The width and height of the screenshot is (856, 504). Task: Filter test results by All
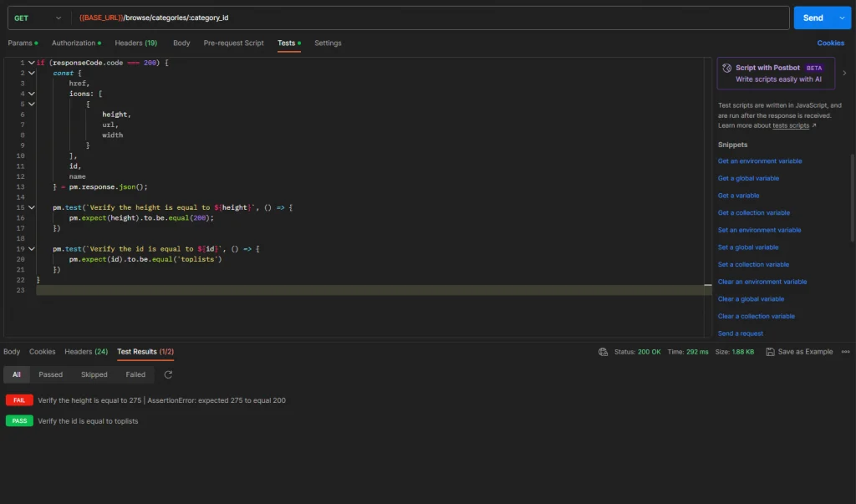17,374
